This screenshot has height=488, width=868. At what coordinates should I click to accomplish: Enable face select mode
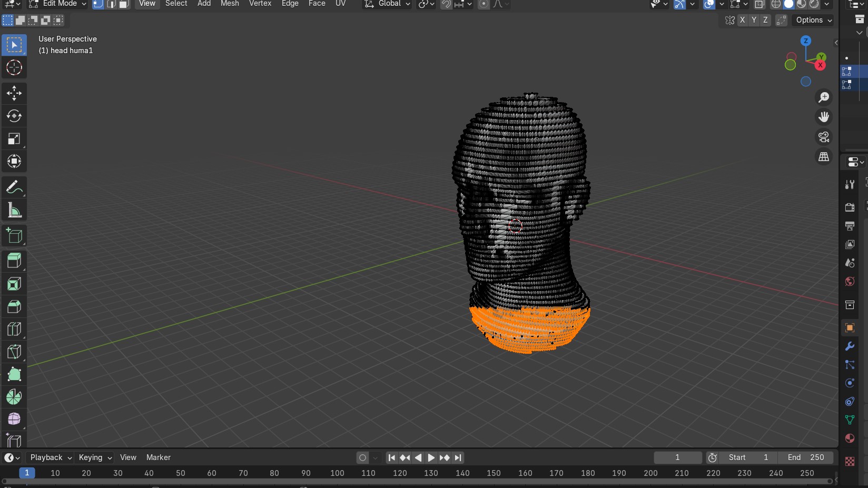[124, 4]
